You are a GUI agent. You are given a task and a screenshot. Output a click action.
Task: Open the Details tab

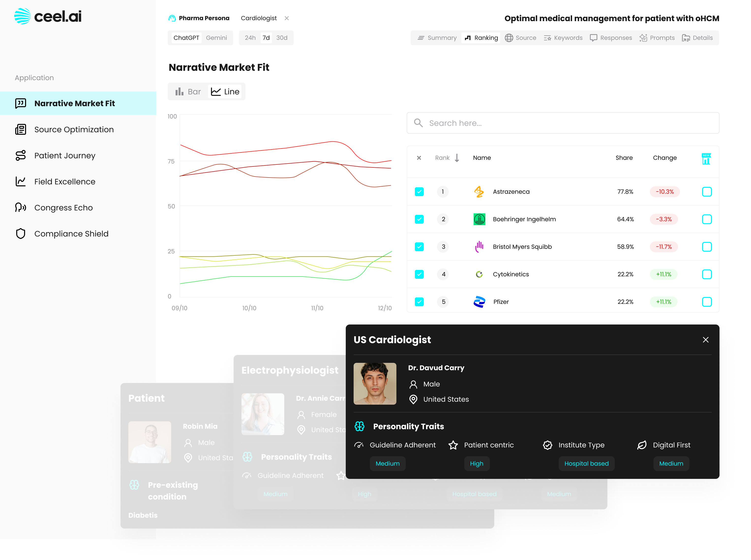(x=697, y=38)
